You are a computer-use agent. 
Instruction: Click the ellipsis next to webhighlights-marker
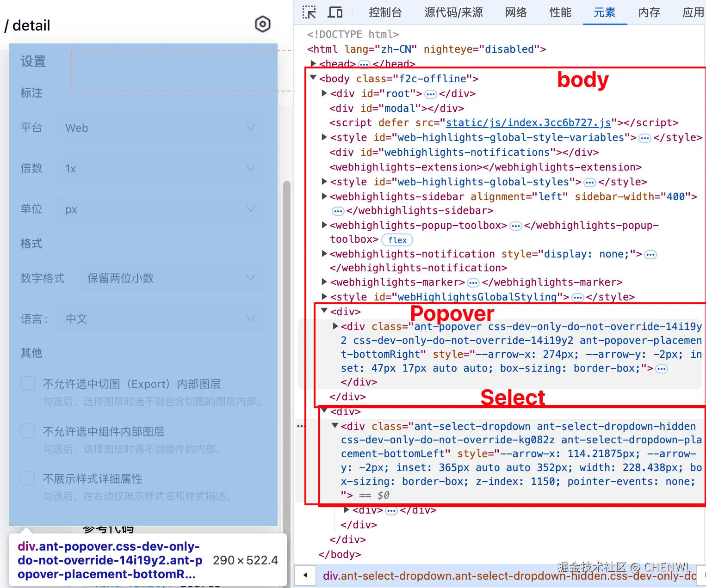coord(472,282)
